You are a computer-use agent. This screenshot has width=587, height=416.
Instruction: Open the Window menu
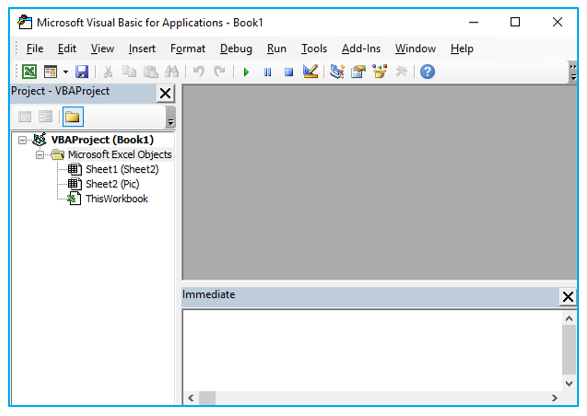[415, 49]
